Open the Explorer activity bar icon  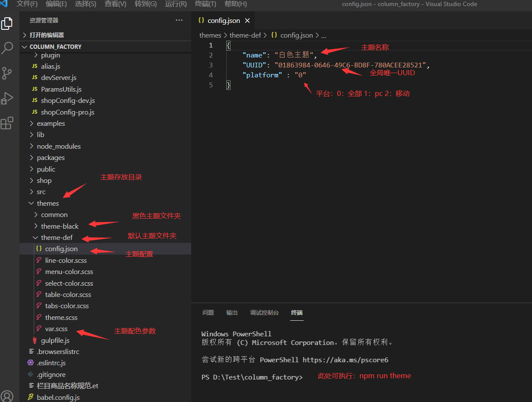(7, 24)
